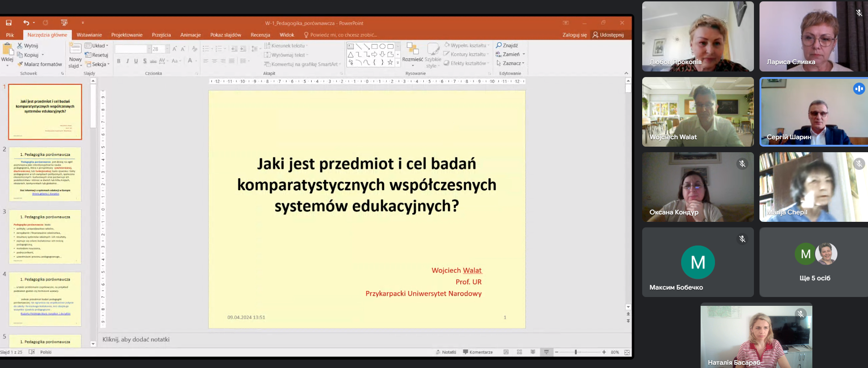This screenshot has width=868, height=368.
Task: Open the Wstawianie ribbon tab
Action: click(x=89, y=35)
